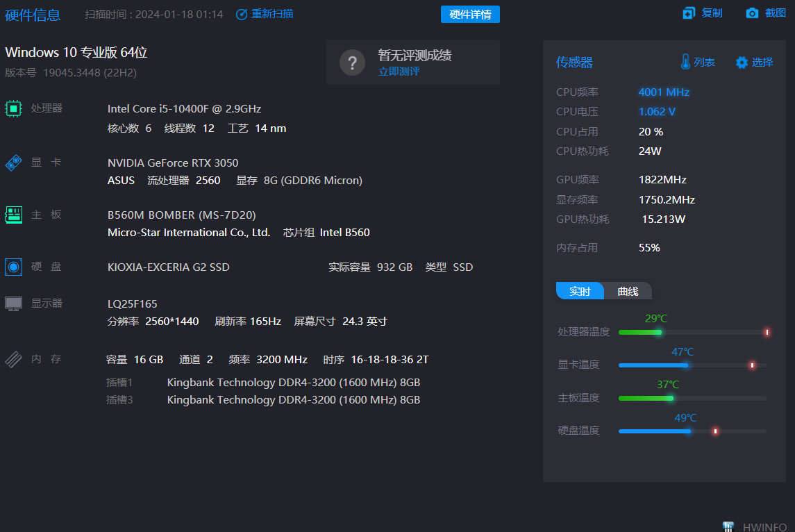This screenshot has height=532, width=795.
Task: Click KIOXIA-EXCERIA G2 SSD text
Action: point(168,267)
